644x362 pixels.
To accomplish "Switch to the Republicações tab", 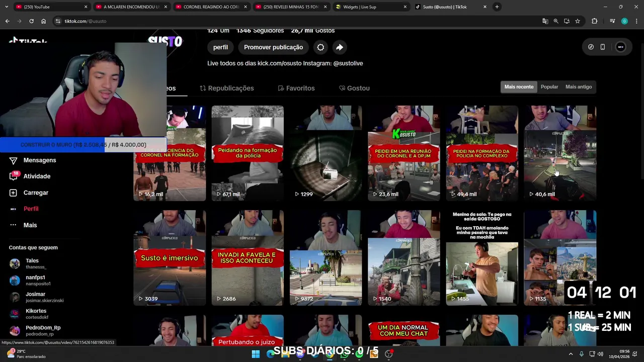I will tap(227, 88).
